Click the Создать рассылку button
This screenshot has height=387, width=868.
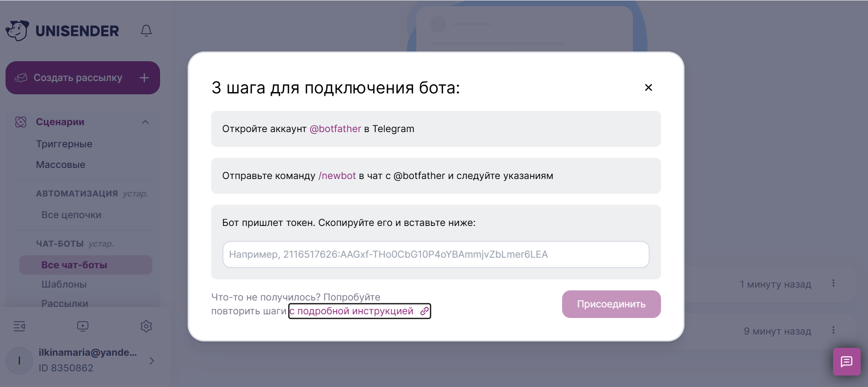click(83, 78)
